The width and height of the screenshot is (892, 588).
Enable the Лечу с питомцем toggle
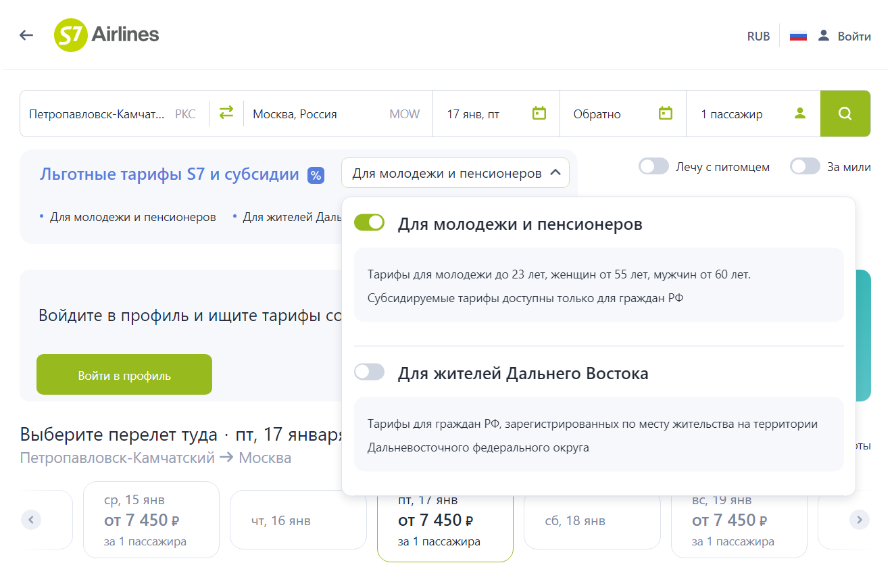(x=653, y=166)
